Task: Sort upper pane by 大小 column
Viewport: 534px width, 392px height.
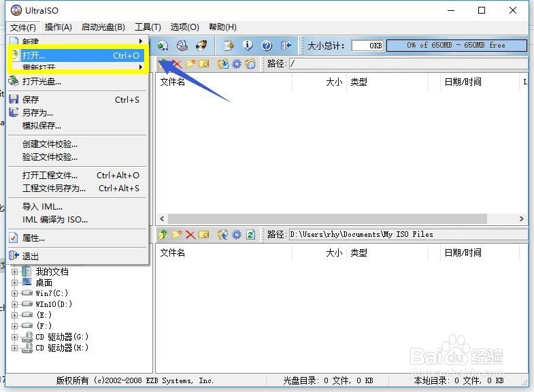Action: pos(320,82)
